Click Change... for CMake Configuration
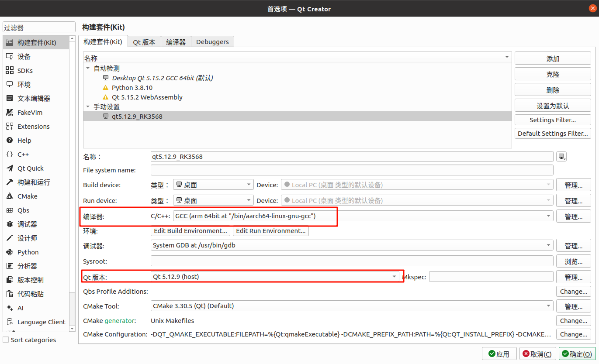 pos(574,334)
